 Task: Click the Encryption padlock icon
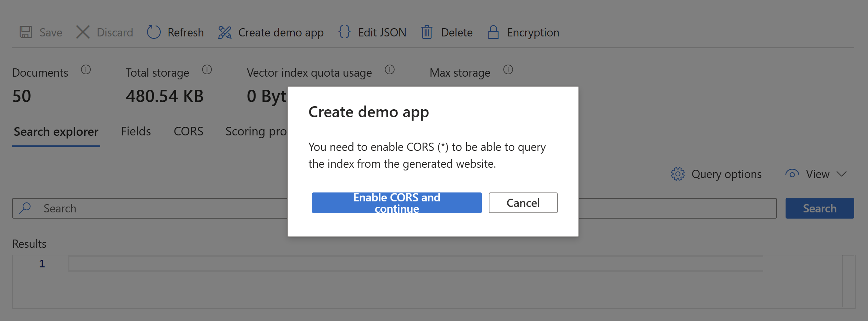point(493,32)
